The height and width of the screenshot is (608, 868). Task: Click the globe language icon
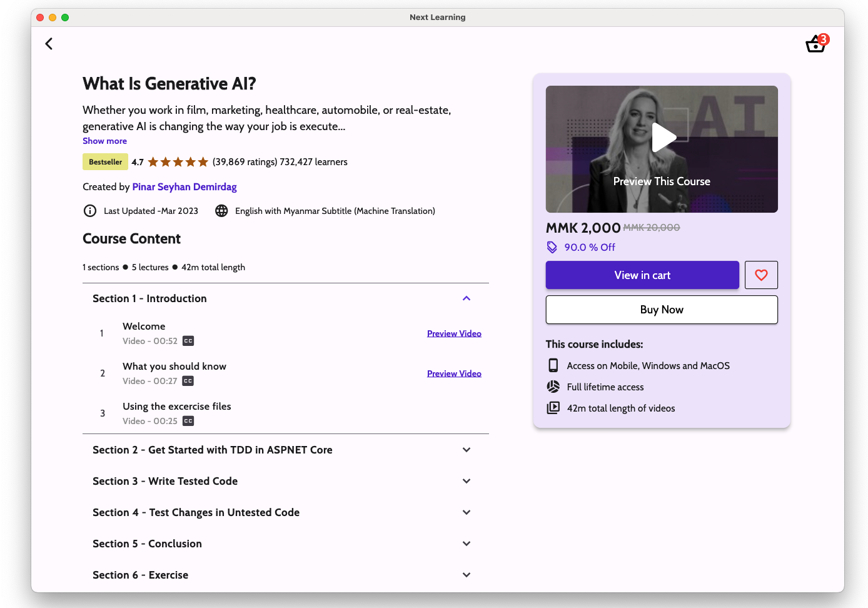tap(221, 211)
